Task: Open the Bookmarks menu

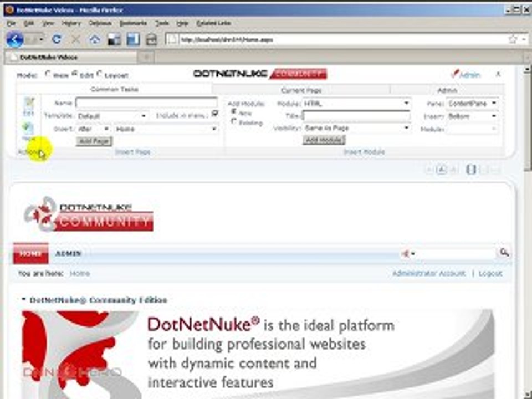Action: pyautogui.click(x=133, y=23)
